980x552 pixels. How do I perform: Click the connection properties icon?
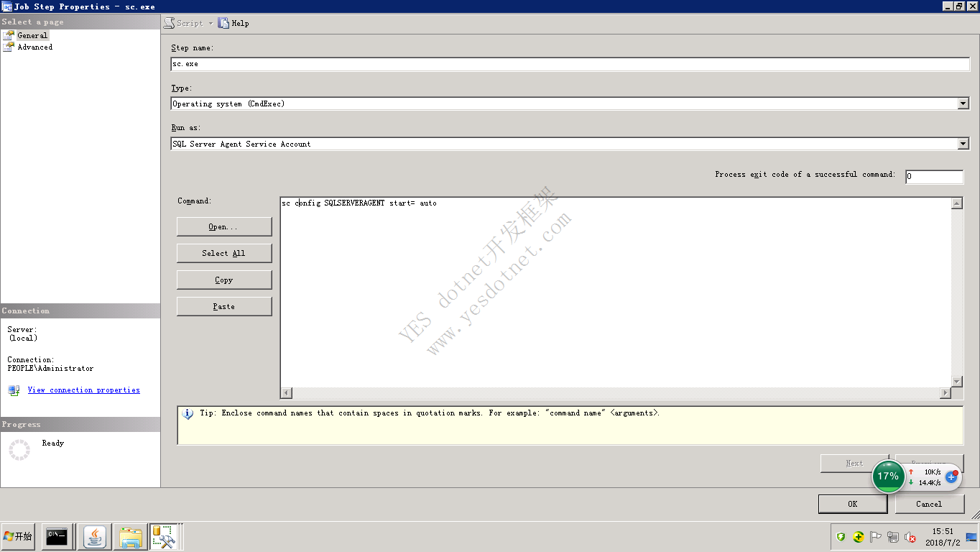click(14, 390)
